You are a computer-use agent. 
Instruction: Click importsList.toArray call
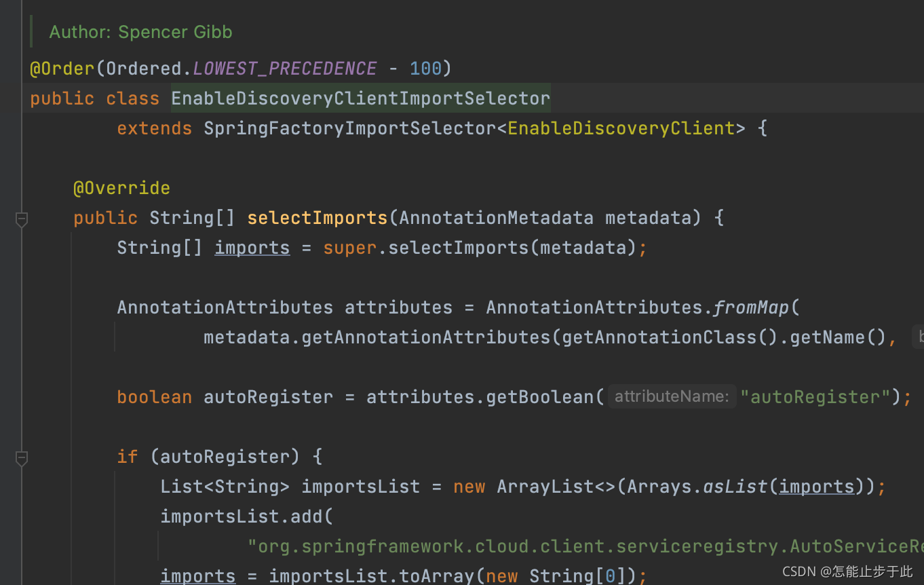(x=371, y=576)
